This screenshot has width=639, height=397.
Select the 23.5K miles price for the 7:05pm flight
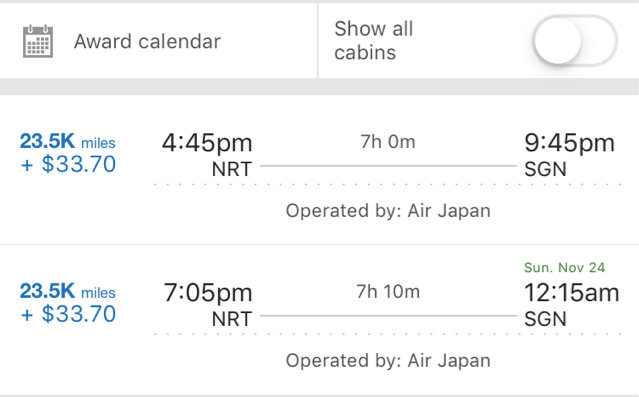(x=68, y=291)
